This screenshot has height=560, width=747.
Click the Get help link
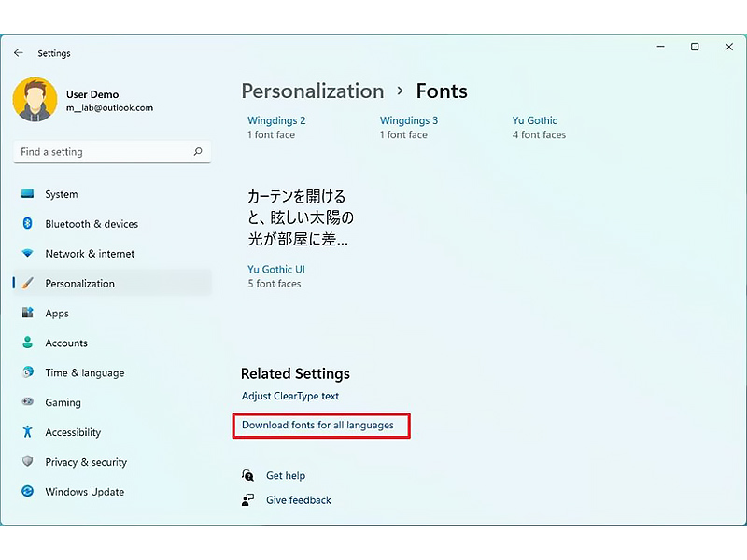point(286,475)
